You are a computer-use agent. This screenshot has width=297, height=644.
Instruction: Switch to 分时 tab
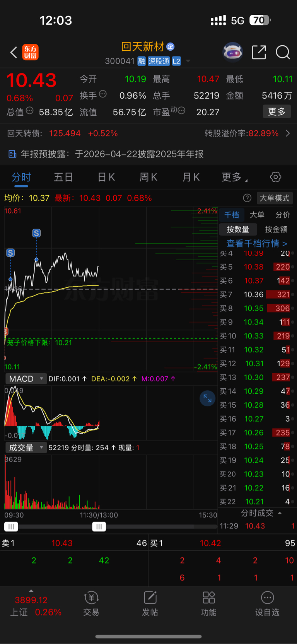click(21, 177)
